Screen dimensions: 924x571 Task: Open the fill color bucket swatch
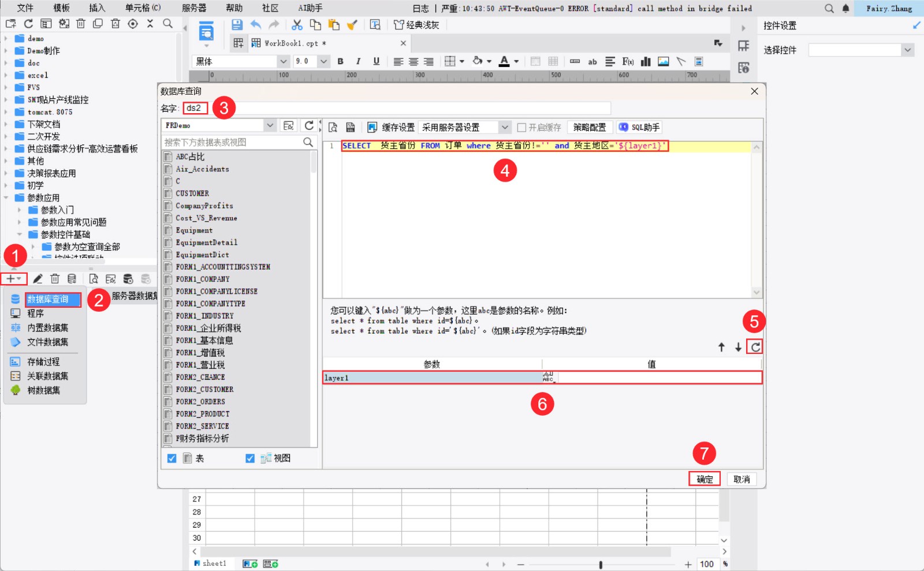pos(478,61)
